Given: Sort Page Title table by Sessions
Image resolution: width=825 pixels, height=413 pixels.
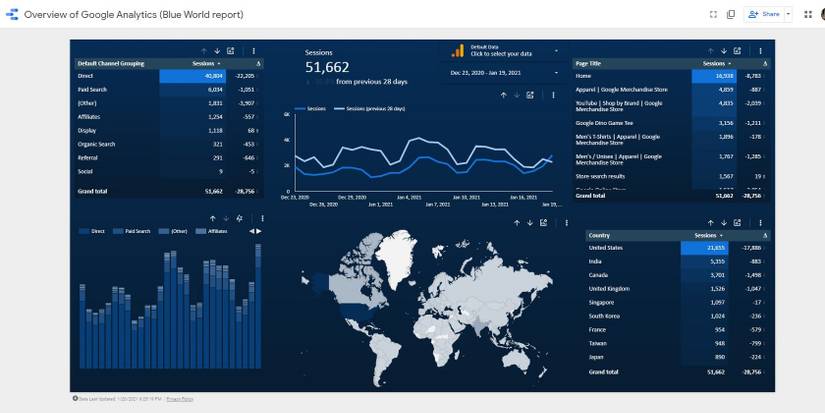Looking at the screenshot, I should pyautogui.click(x=716, y=64).
